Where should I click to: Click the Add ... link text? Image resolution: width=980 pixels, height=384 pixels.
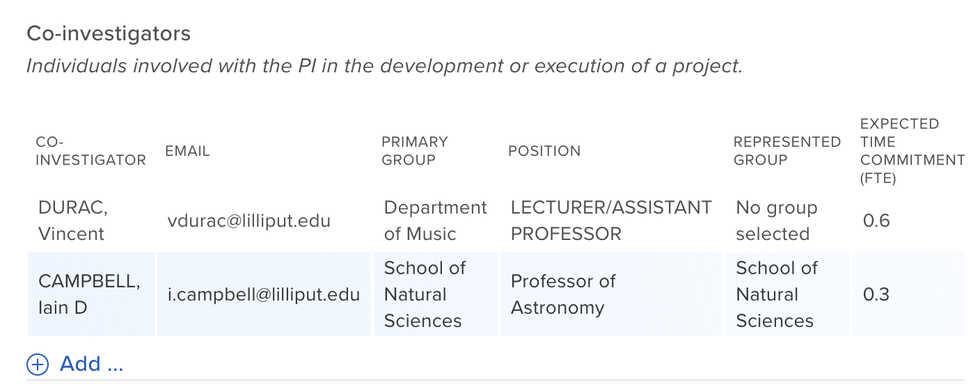click(x=91, y=364)
